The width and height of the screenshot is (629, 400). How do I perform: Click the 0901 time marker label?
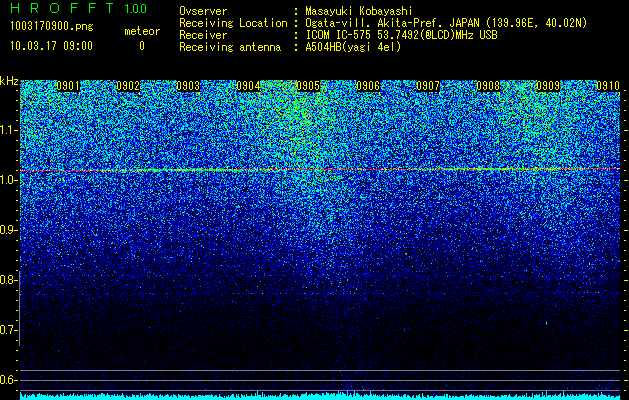[68, 86]
